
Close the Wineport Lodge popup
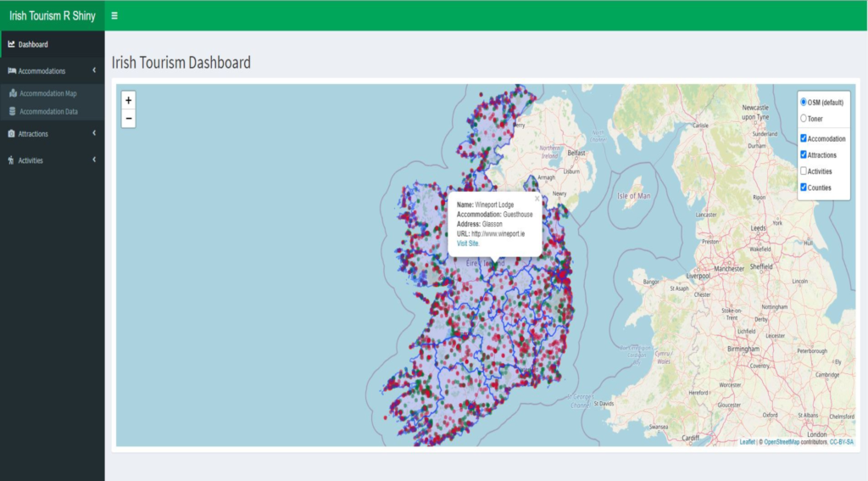pos(537,199)
